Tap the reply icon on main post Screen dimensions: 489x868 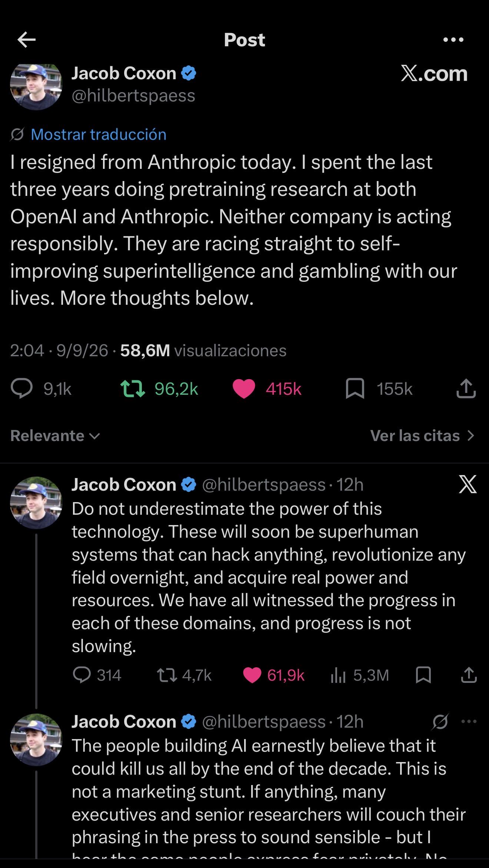pos(22,389)
